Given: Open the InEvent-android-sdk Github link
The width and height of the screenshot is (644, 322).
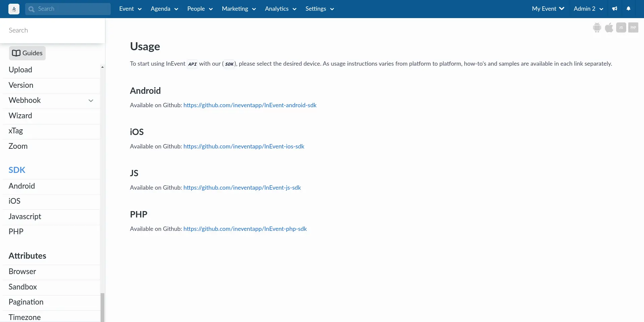Looking at the screenshot, I should (250, 105).
